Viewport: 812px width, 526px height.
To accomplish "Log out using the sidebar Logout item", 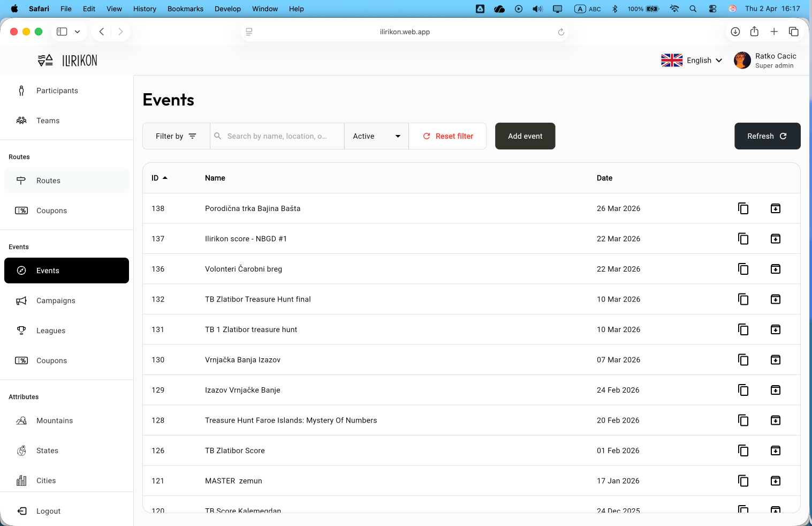I will coord(48,511).
